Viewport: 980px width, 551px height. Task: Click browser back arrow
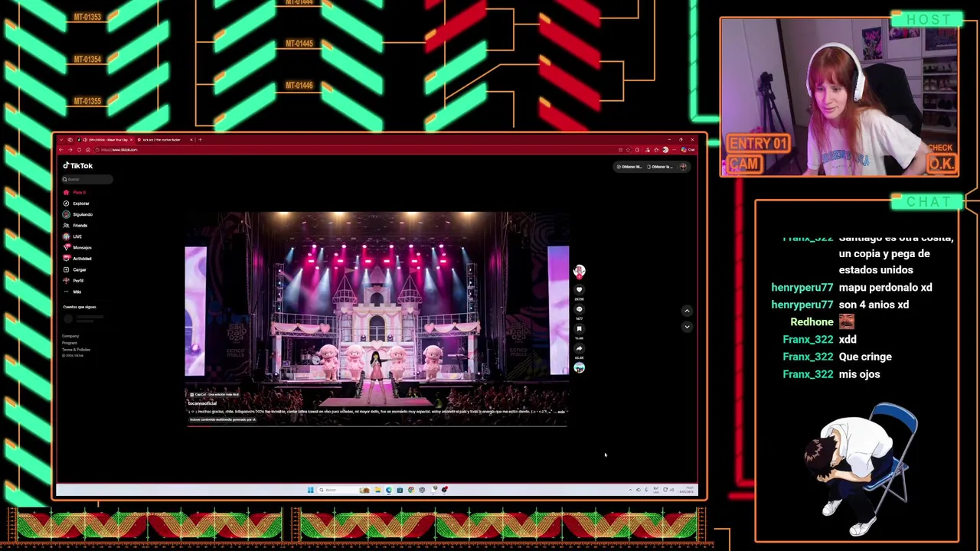(61, 150)
